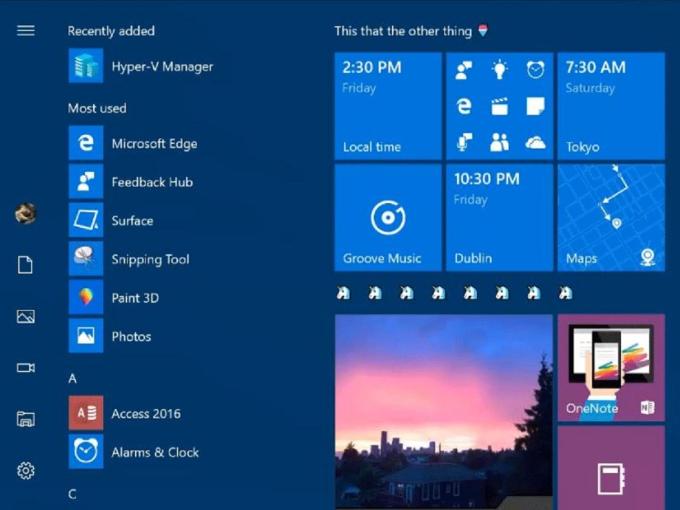Image resolution: width=680 pixels, height=510 pixels.
Task: Open Microsoft Edge from Most used
Action: click(x=86, y=143)
